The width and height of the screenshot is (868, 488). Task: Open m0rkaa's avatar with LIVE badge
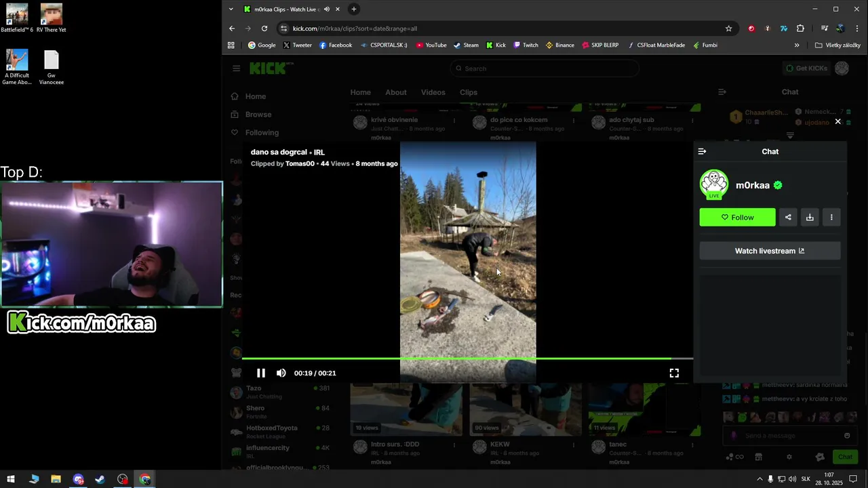714,185
